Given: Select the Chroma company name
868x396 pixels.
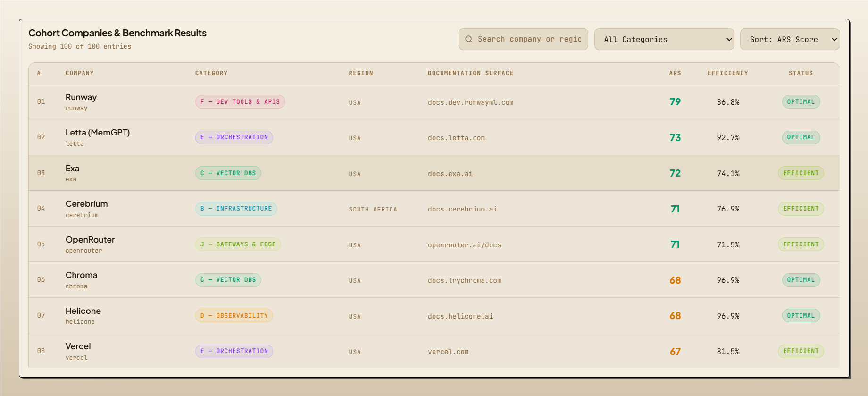Looking at the screenshot, I should (82, 275).
